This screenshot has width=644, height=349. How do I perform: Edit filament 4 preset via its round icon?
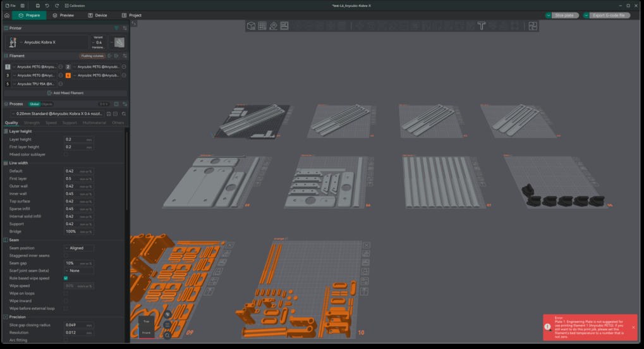124,75
